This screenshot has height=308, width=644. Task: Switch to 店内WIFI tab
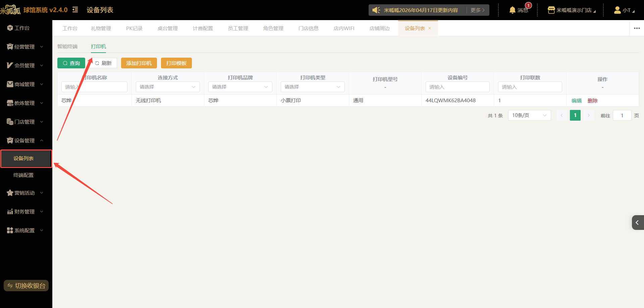(x=344, y=28)
